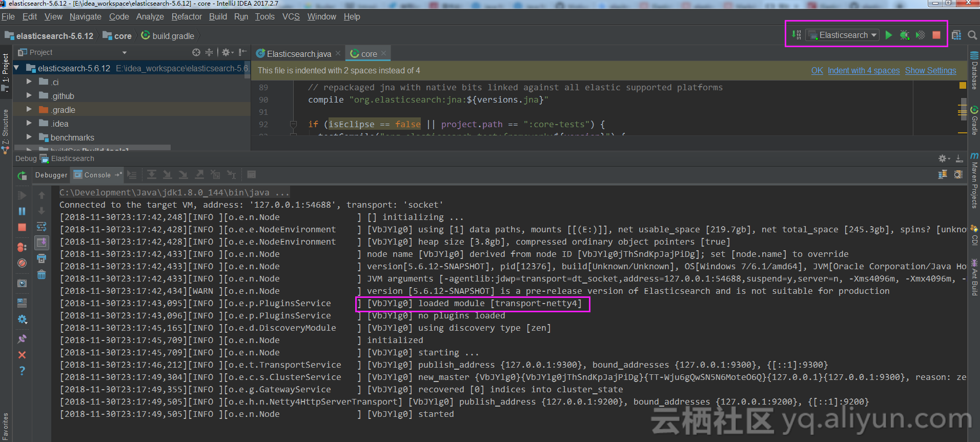Click the OK link in indent notification
The image size is (980, 442).
(x=817, y=71)
